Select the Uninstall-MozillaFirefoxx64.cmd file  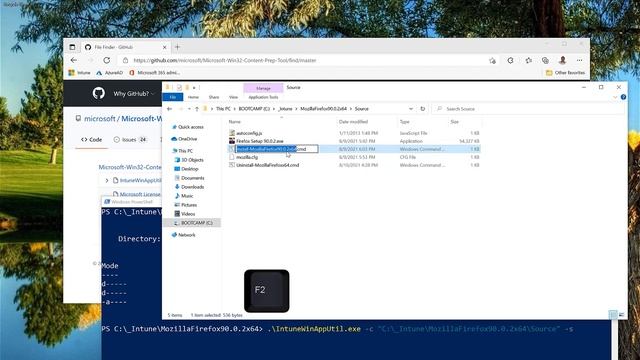pos(267,165)
